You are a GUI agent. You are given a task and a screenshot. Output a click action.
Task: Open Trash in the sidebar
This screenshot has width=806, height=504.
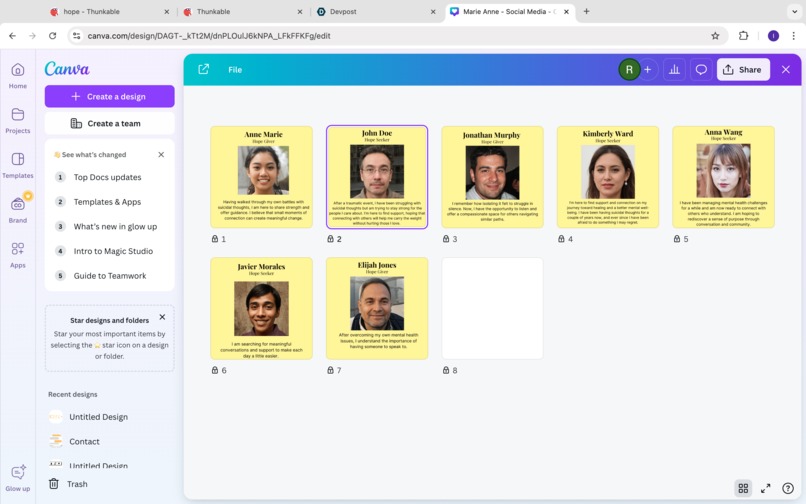click(x=68, y=483)
